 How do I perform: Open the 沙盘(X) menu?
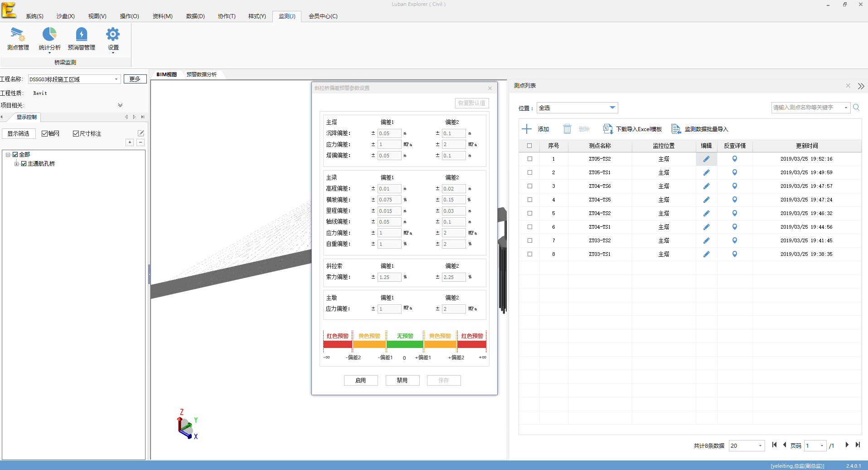[x=65, y=16]
